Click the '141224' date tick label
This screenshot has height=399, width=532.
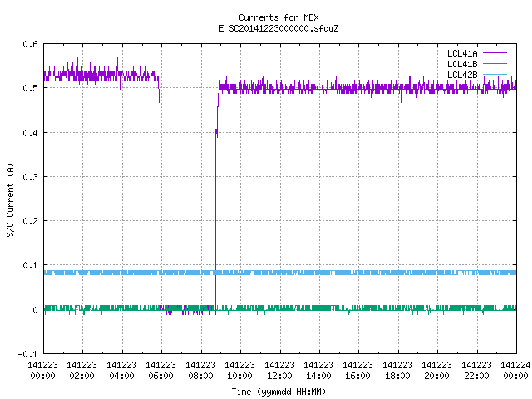click(515, 365)
